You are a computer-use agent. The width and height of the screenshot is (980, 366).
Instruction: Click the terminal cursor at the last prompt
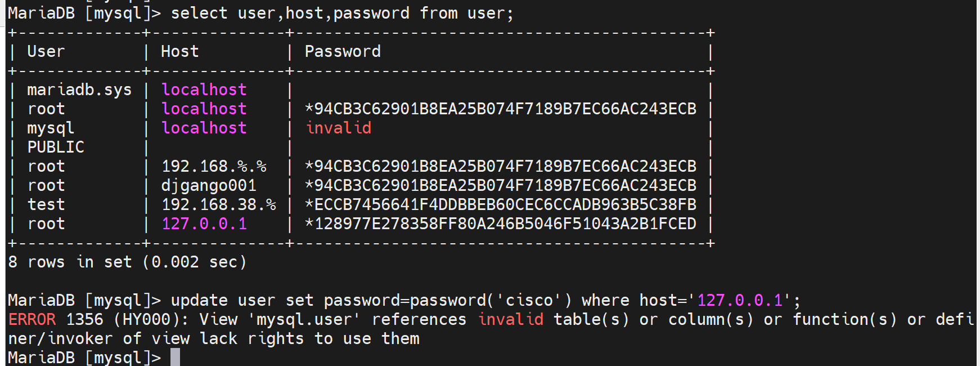175,357
